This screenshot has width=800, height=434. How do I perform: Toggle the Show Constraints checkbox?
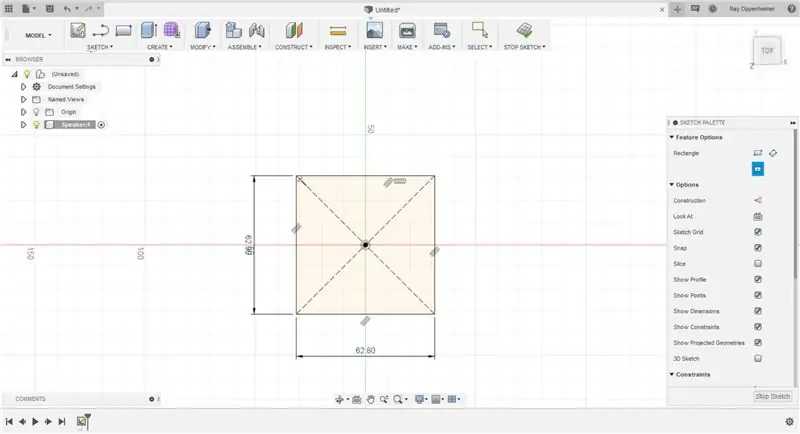click(758, 327)
